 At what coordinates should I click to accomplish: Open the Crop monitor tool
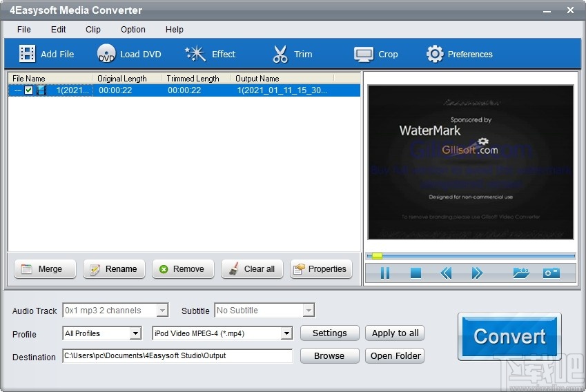pos(363,55)
